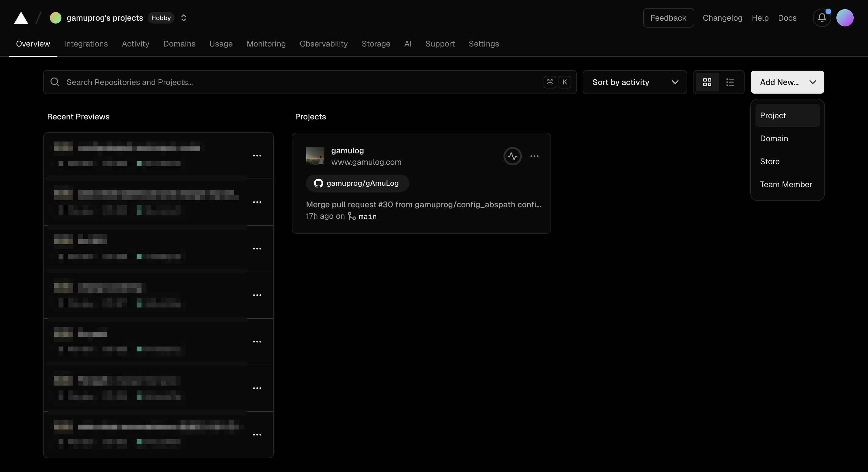Switch to the Support tab
Viewport: 868px width, 472px height.
click(440, 44)
